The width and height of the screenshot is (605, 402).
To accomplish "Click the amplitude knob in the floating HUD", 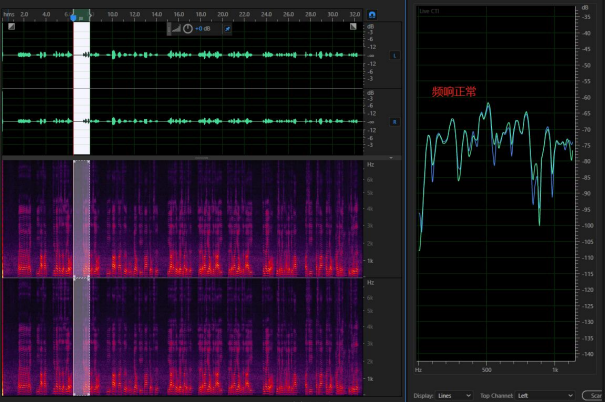I will tap(188, 29).
